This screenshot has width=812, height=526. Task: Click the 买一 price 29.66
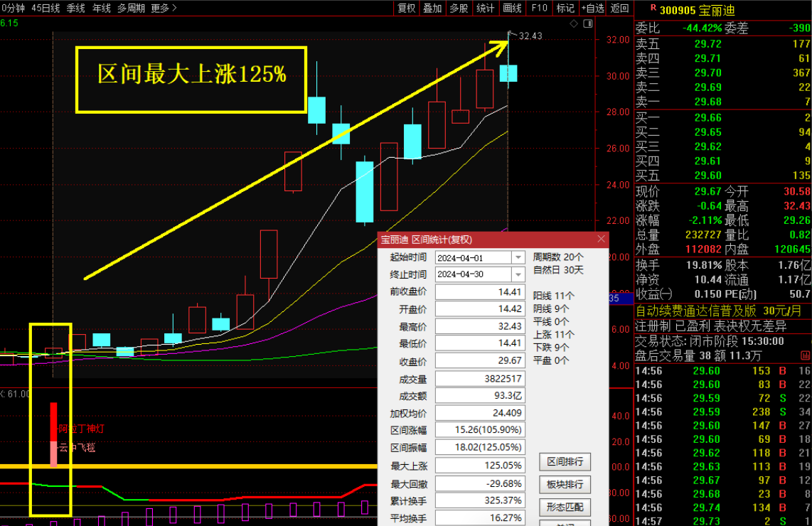[708, 118]
